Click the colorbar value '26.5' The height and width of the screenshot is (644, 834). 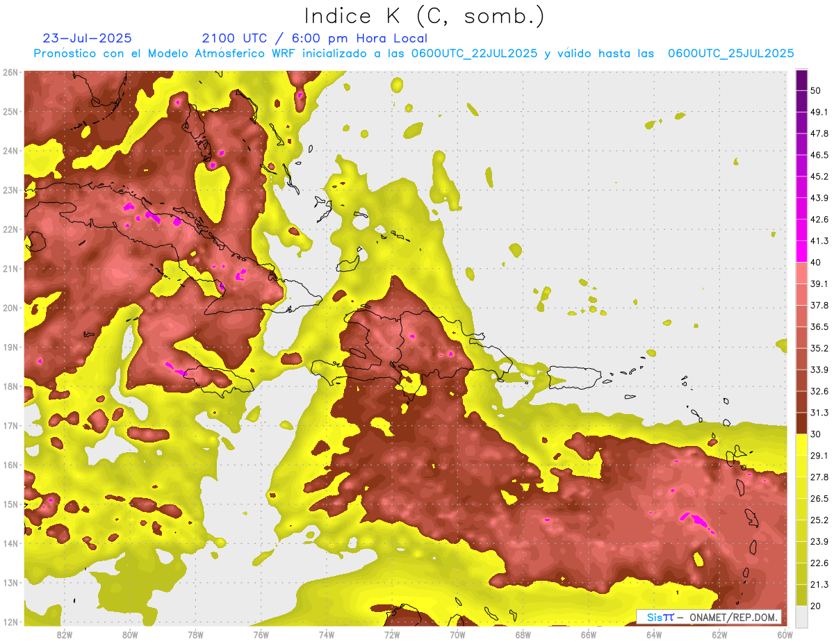819,498
